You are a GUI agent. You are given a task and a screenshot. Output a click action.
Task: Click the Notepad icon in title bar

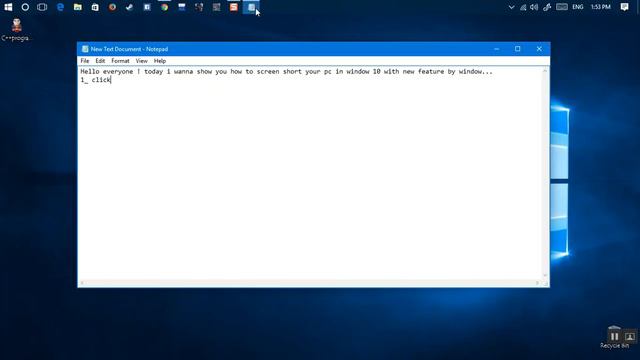[85, 49]
